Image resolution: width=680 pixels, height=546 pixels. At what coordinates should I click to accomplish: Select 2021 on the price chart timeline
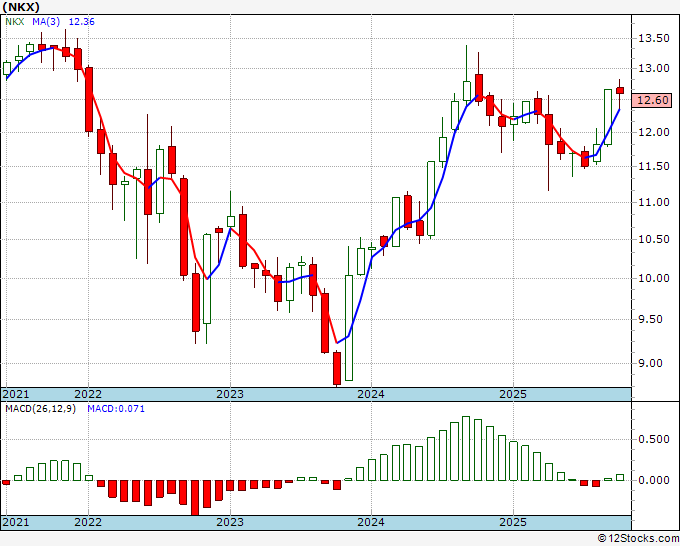pos(16,394)
